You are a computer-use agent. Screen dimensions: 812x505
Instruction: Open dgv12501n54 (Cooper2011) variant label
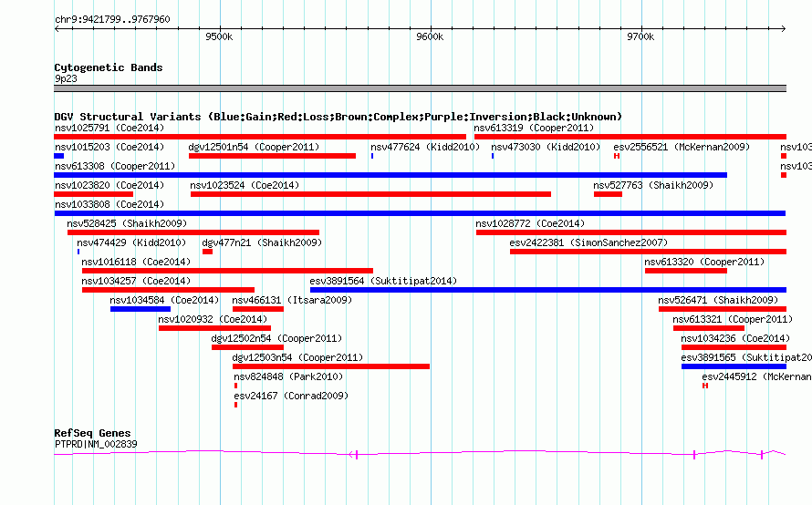[x=254, y=147]
